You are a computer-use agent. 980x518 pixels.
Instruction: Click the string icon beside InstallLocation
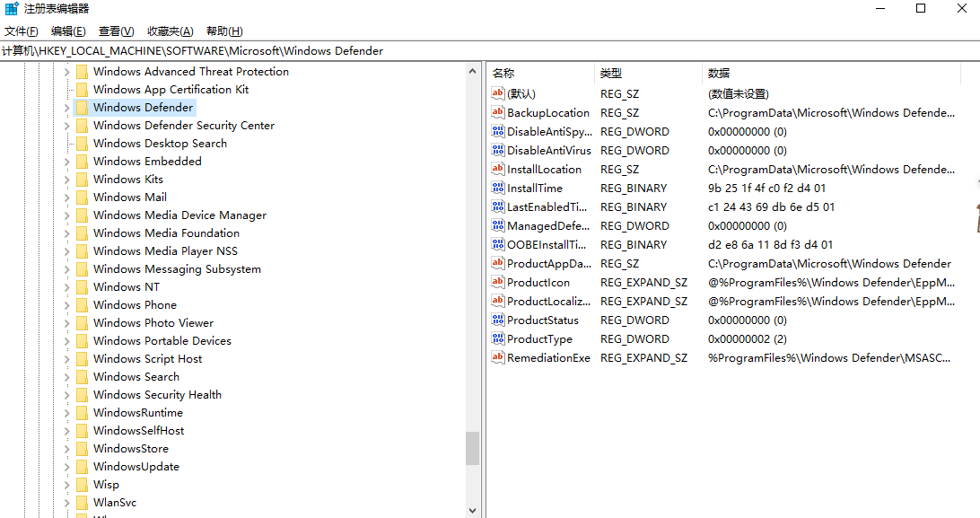[x=497, y=169]
